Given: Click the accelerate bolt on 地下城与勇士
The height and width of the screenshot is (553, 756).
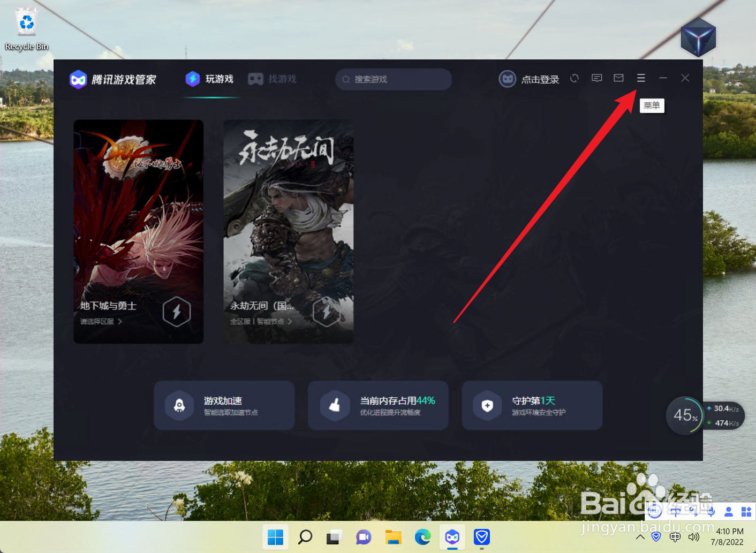Looking at the screenshot, I should coord(177,312).
